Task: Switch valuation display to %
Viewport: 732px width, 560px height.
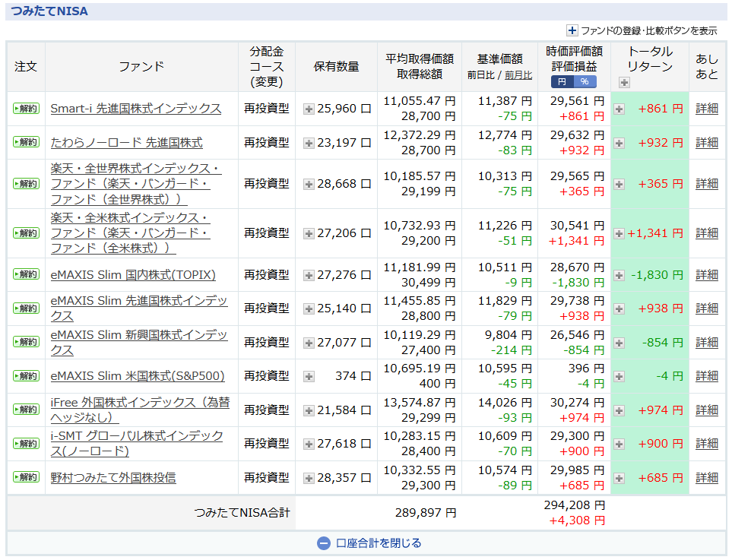Action: click(x=585, y=81)
